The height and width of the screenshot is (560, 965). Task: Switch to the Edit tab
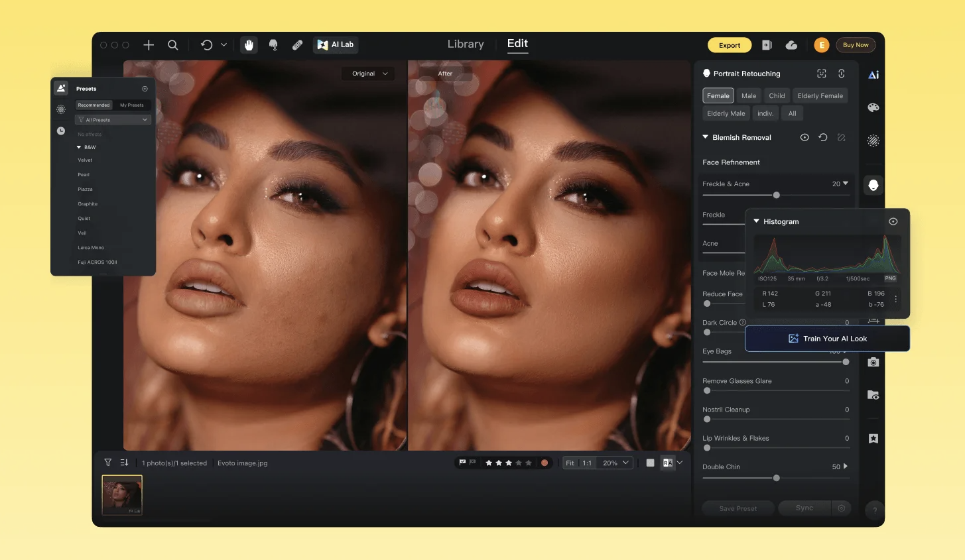click(x=517, y=44)
